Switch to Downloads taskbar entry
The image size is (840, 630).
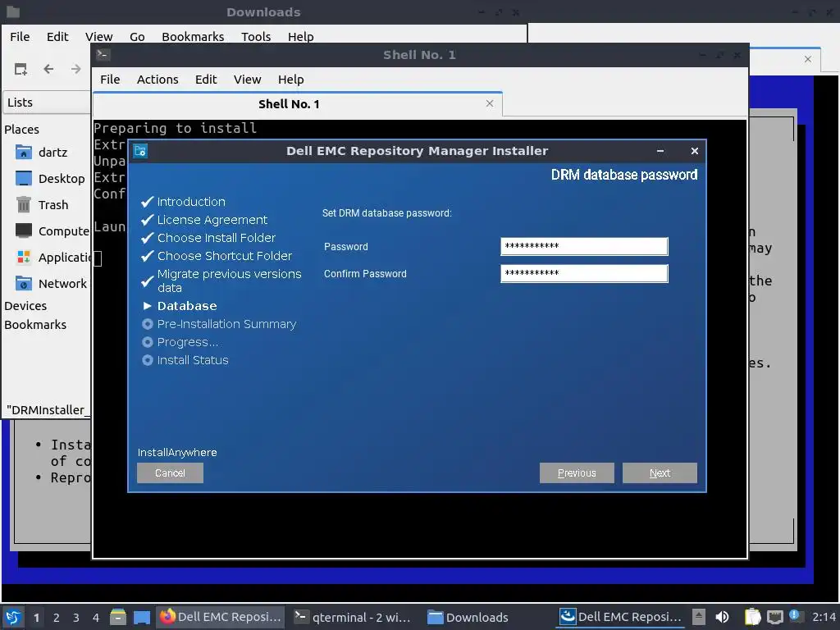468,617
